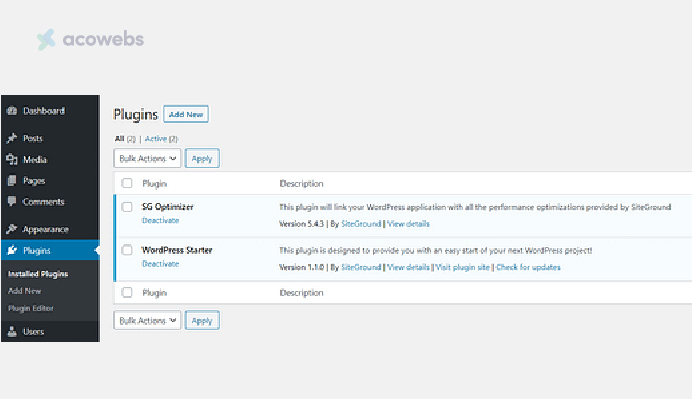
Task: Open Pages menu item
Action: click(50, 181)
